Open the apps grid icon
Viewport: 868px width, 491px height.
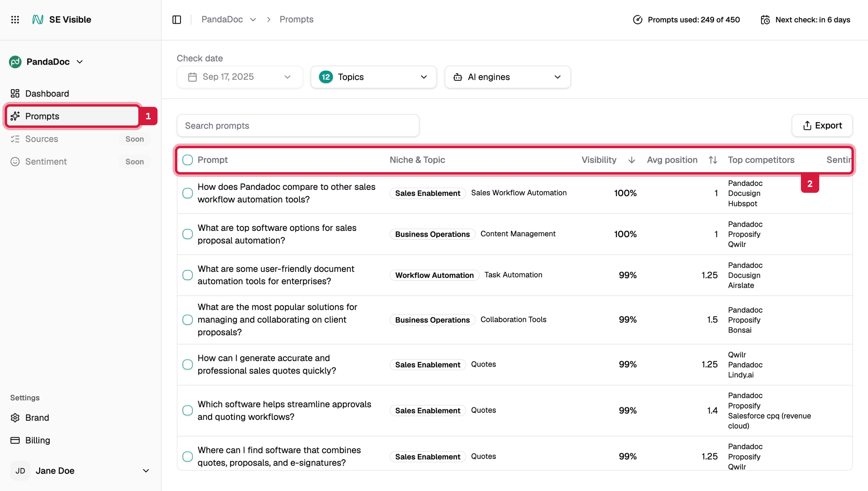(x=15, y=19)
